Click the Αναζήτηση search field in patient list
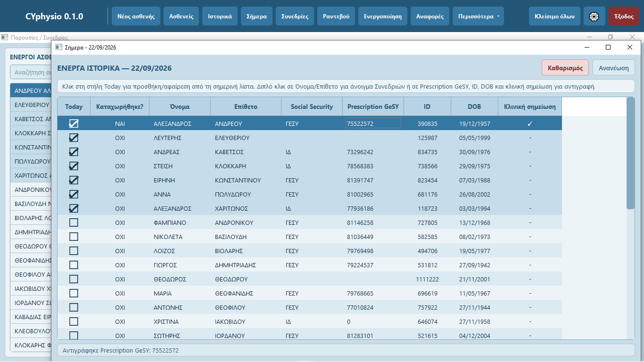Screen dimensions: 644x362 [x=31, y=72]
